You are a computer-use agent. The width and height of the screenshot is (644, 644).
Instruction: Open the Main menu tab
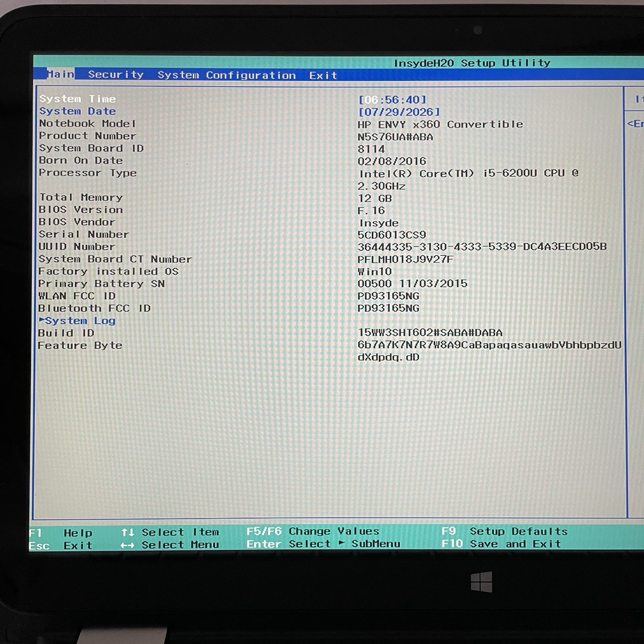pyautogui.click(x=61, y=74)
